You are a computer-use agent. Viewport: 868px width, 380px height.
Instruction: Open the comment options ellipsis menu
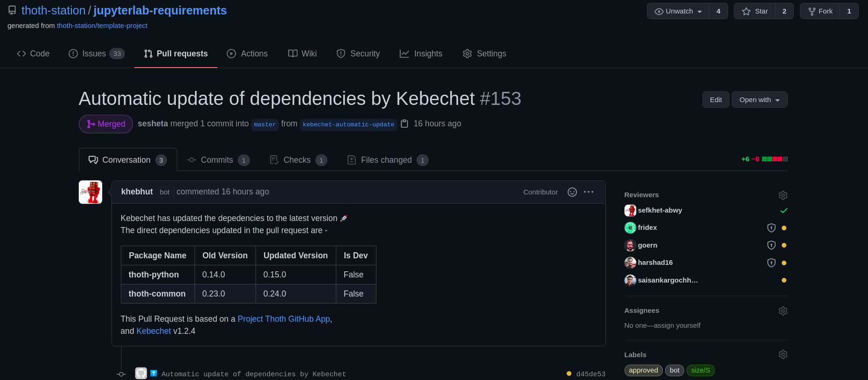[589, 192]
